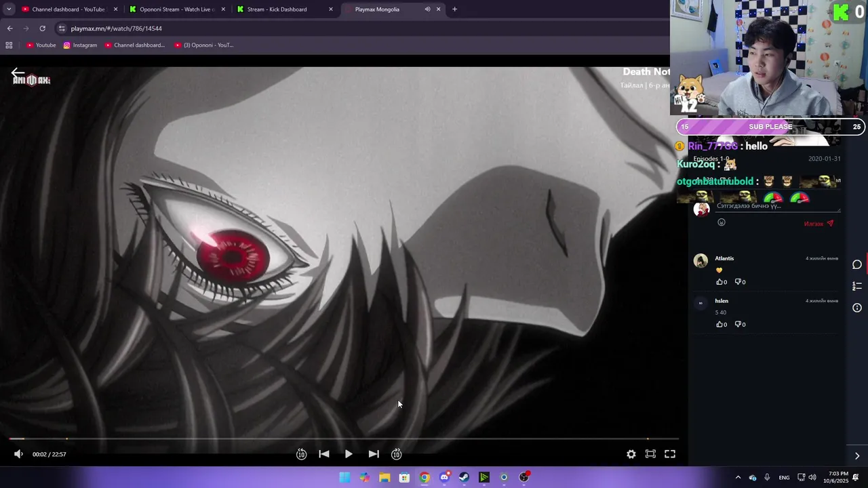Skip forward 10 seconds
This screenshot has width=868, height=488.
tap(397, 454)
